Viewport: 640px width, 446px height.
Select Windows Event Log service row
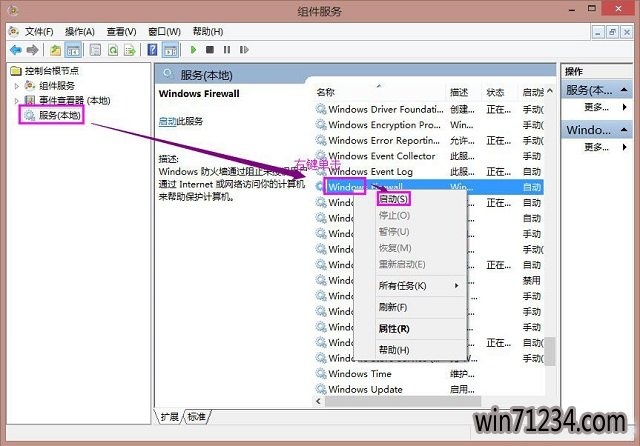429,171
